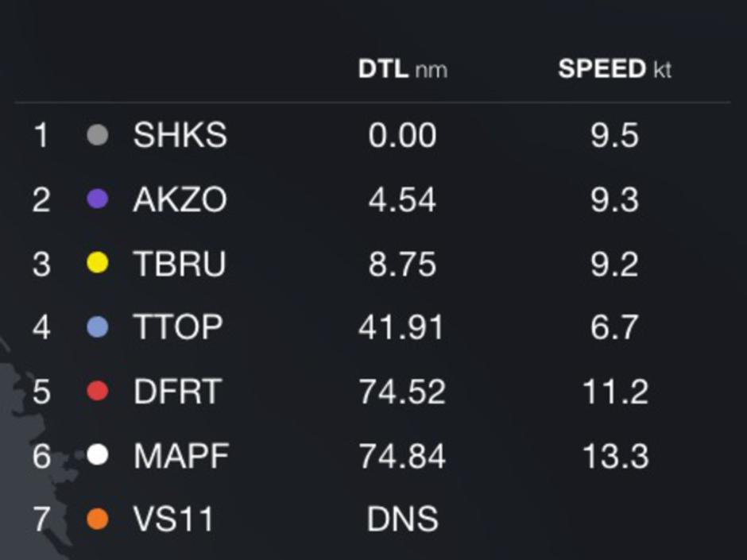
Task: Click the red dot beside DFRT
Action: click(97, 392)
